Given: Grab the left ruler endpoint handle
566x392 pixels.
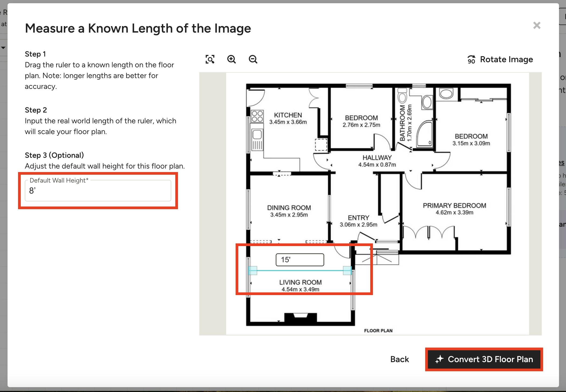Looking at the screenshot, I should click(252, 271).
